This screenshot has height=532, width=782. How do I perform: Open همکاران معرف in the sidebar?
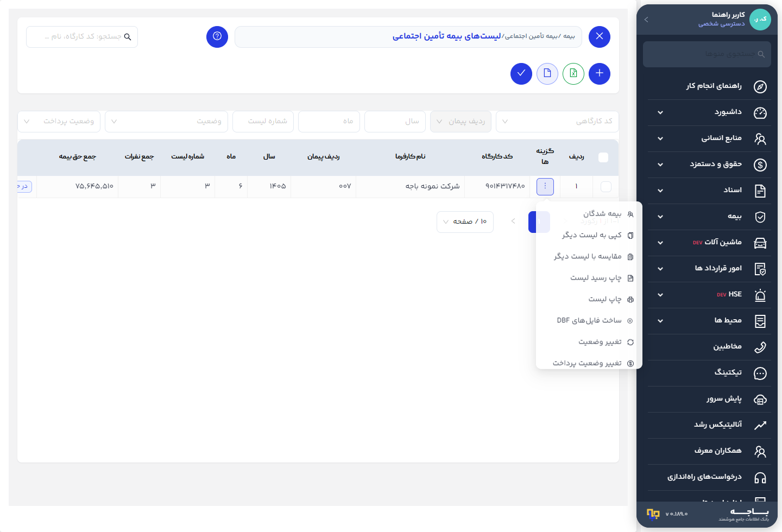tap(709, 451)
